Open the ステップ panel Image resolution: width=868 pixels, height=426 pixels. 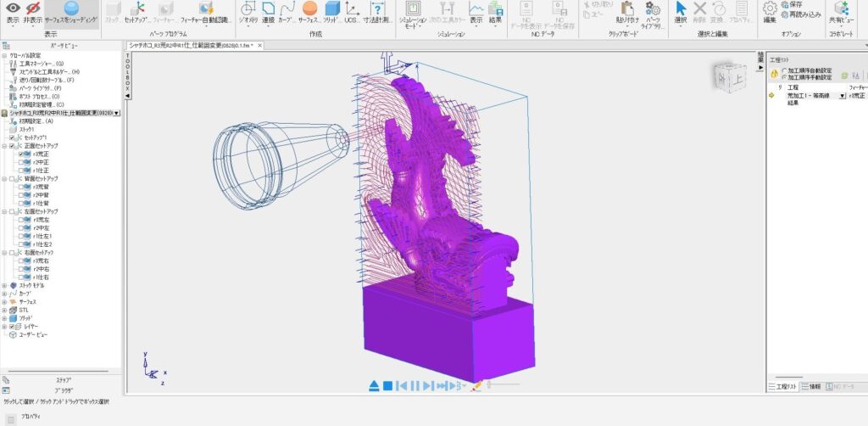[x=64, y=380]
